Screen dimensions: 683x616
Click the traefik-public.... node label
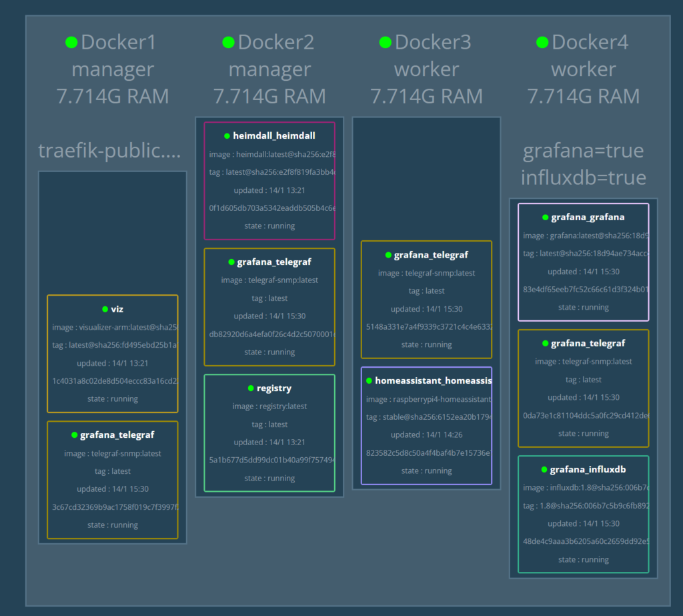click(x=109, y=151)
